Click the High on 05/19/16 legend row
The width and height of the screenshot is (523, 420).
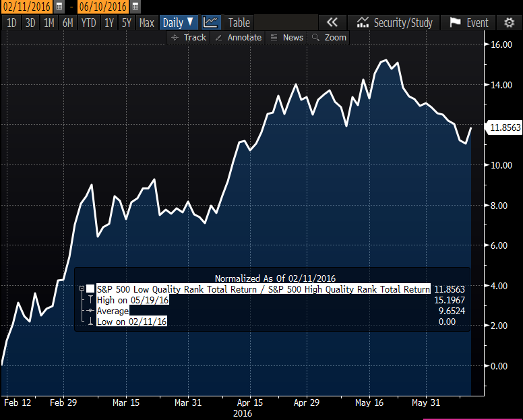pos(133,300)
